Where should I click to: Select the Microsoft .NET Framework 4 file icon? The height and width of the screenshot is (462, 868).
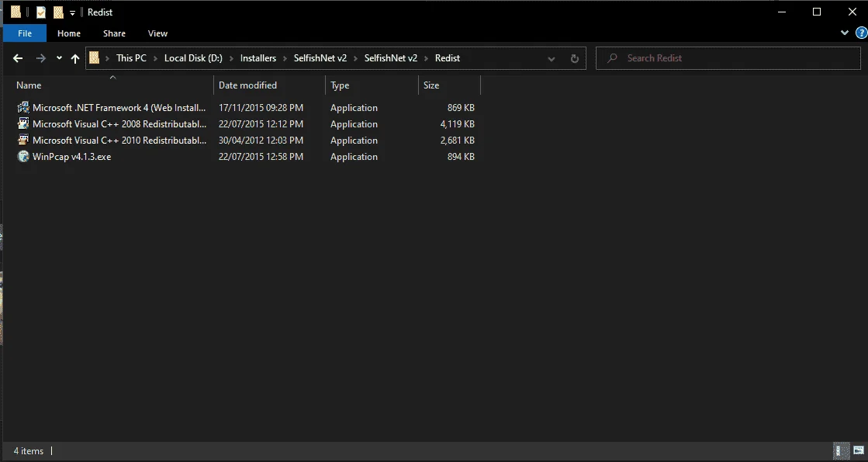(23, 107)
